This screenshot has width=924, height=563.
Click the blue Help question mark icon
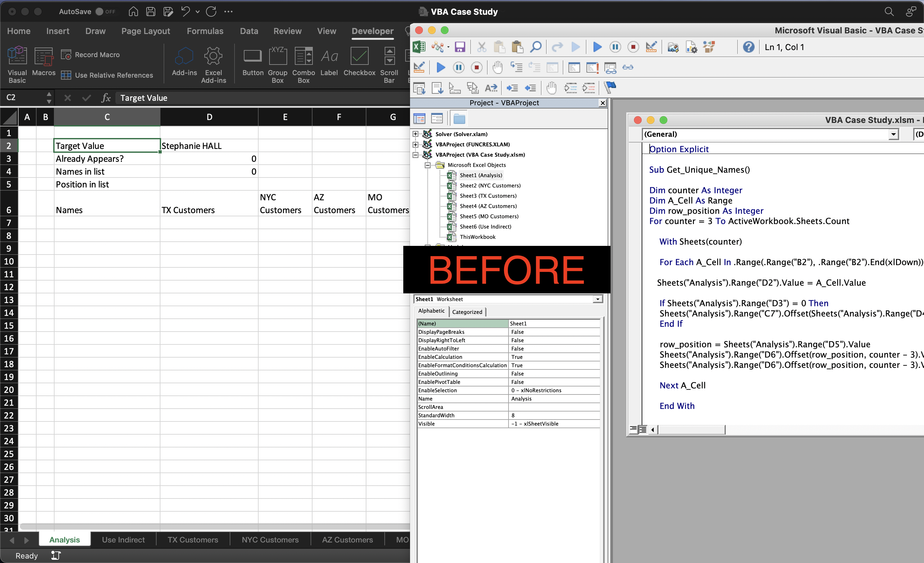749,47
